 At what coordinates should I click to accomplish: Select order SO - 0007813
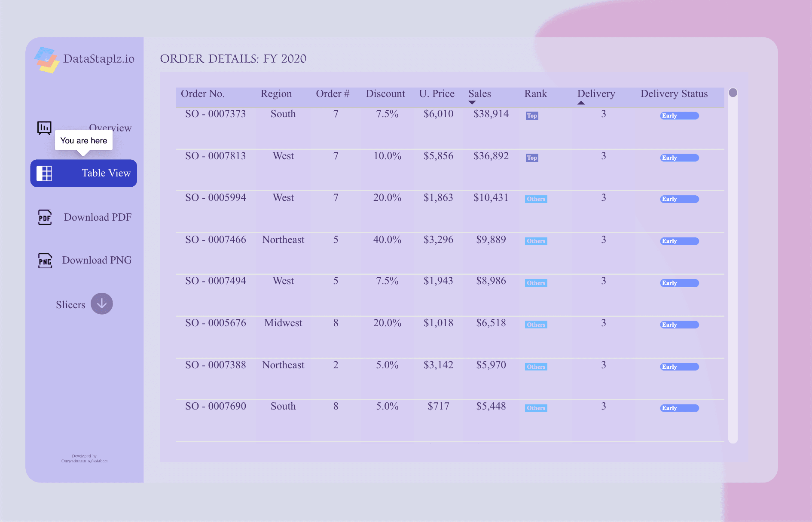pos(215,156)
